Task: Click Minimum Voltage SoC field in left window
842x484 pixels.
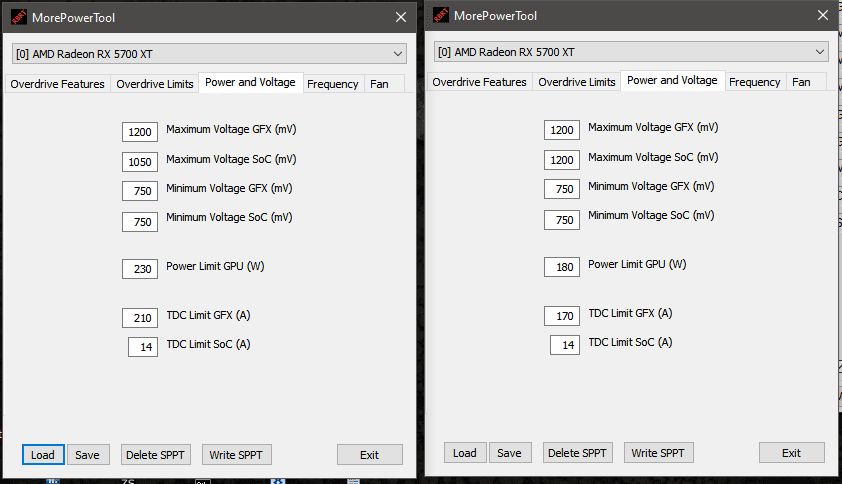Action: [x=140, y=222]
